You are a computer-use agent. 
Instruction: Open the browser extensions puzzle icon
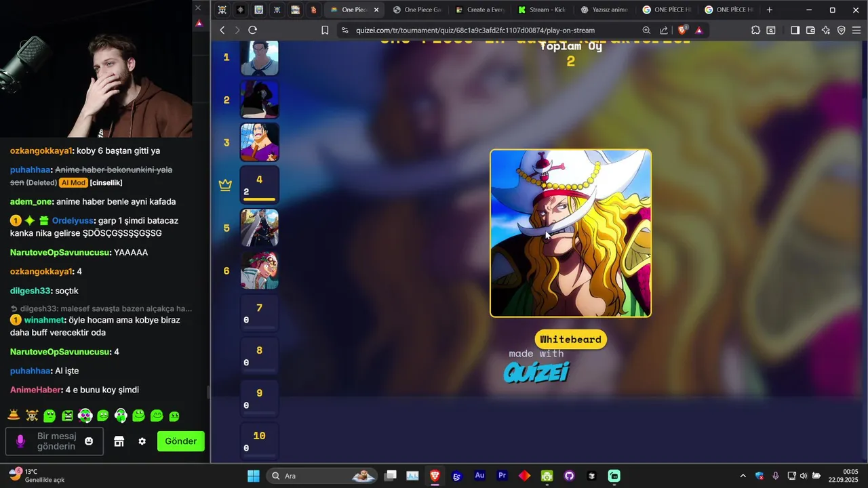click(x=755, y=30)
